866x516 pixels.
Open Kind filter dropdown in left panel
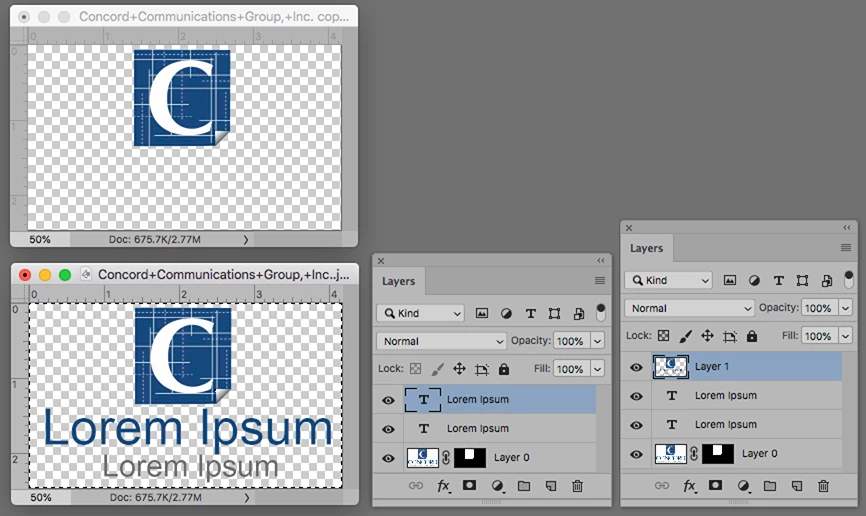pos(421,313)
